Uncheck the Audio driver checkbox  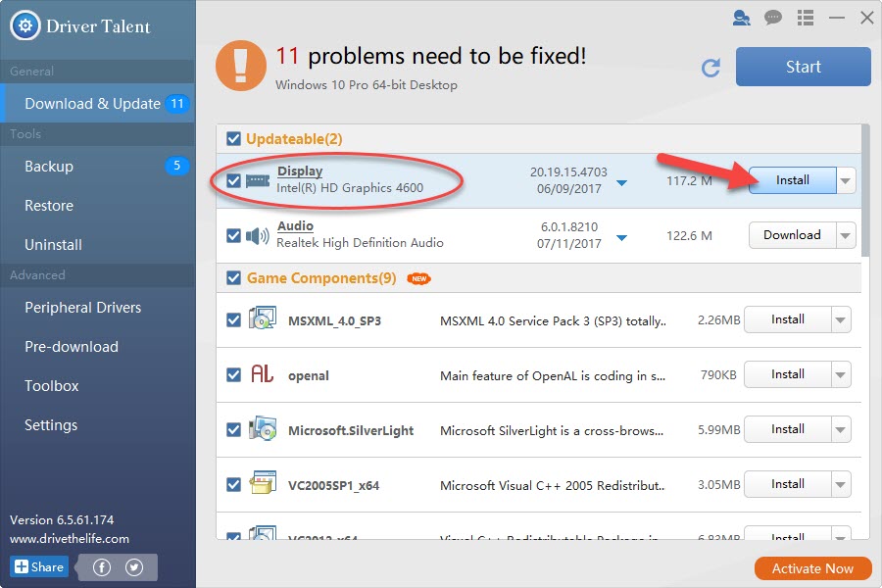click(233, 236)
